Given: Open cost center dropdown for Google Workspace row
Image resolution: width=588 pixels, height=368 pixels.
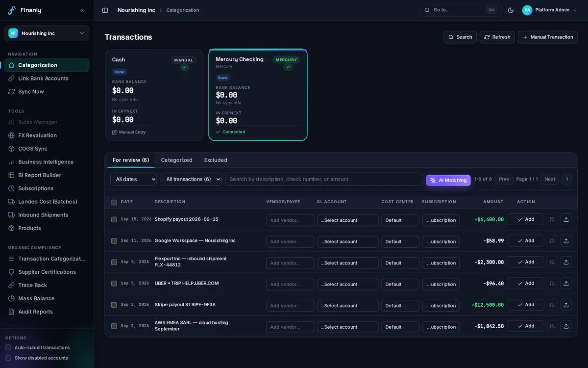Looking at the screenshot, I should 400,241.
